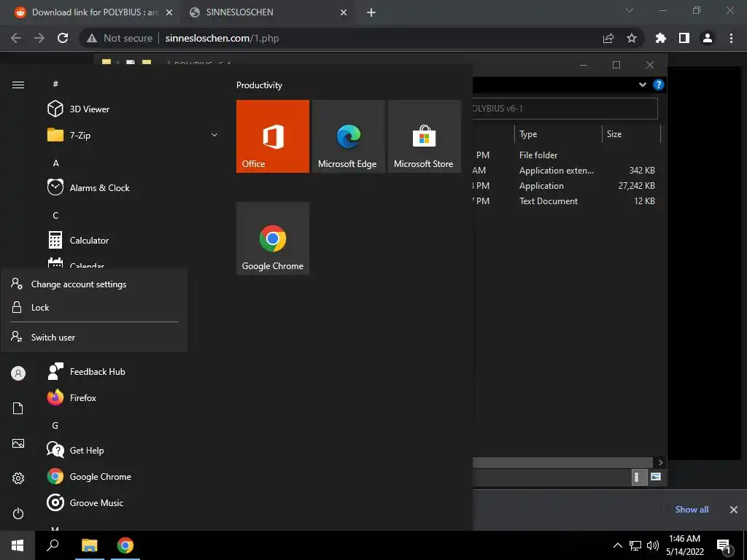Open the 7-Zip folder entry
Image resolution: width=747 pixels, height=560 pixels.
(x=80, y=135)
